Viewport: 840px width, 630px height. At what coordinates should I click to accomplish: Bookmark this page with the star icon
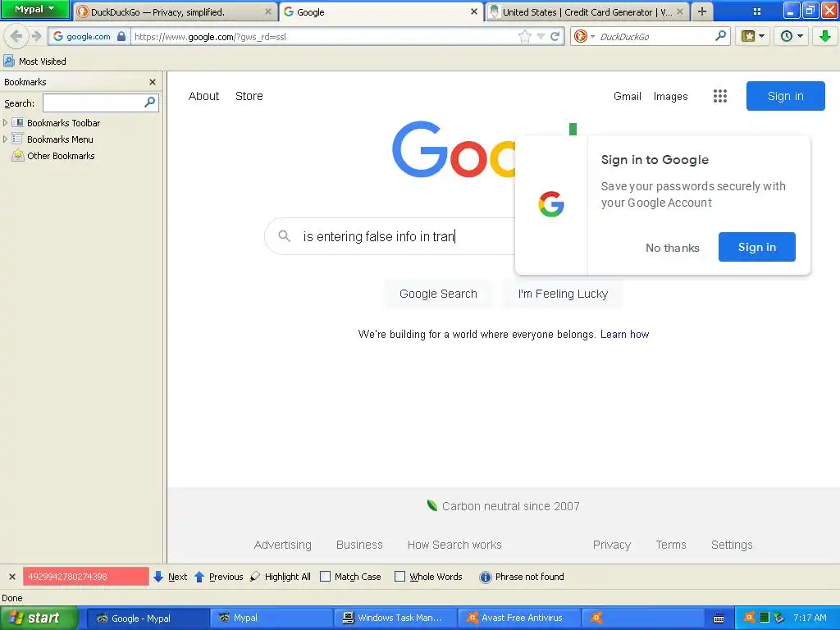click(x=525, y=36)
